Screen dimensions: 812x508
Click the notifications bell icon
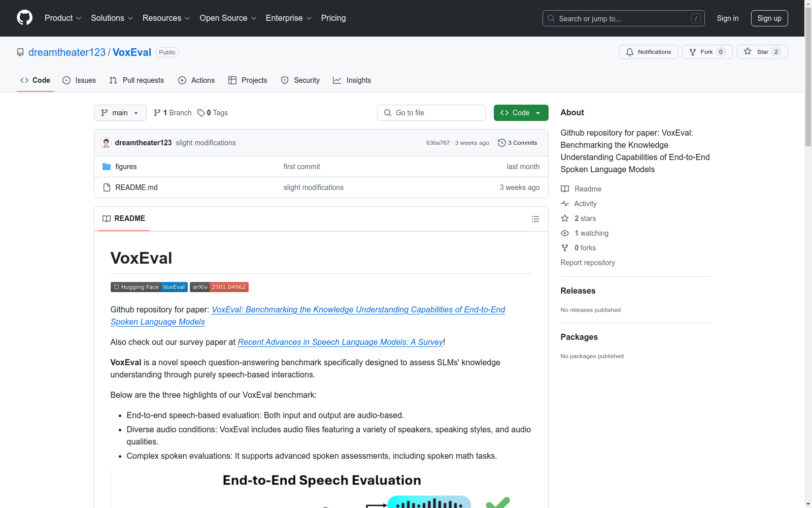[x=630, y=52]
